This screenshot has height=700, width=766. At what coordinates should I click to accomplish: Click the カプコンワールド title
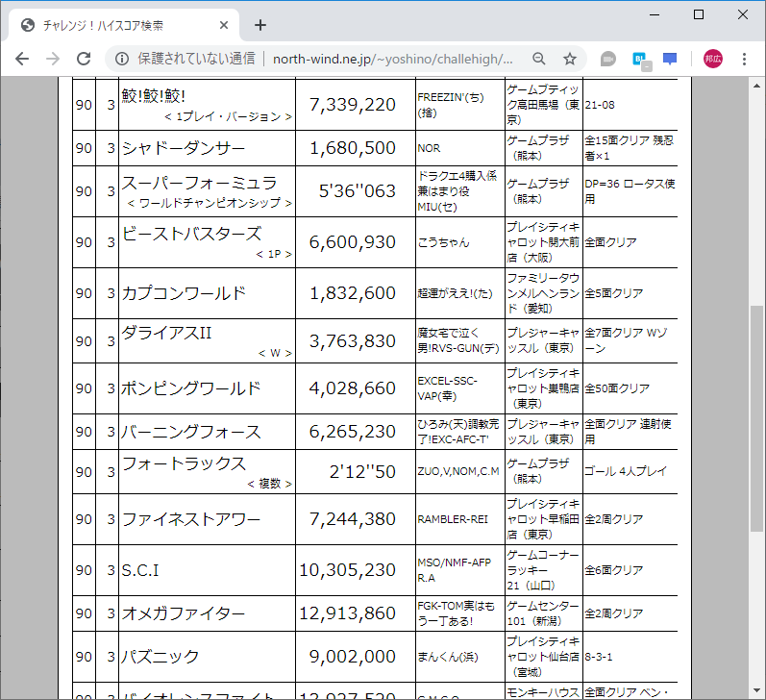point(184,293)
